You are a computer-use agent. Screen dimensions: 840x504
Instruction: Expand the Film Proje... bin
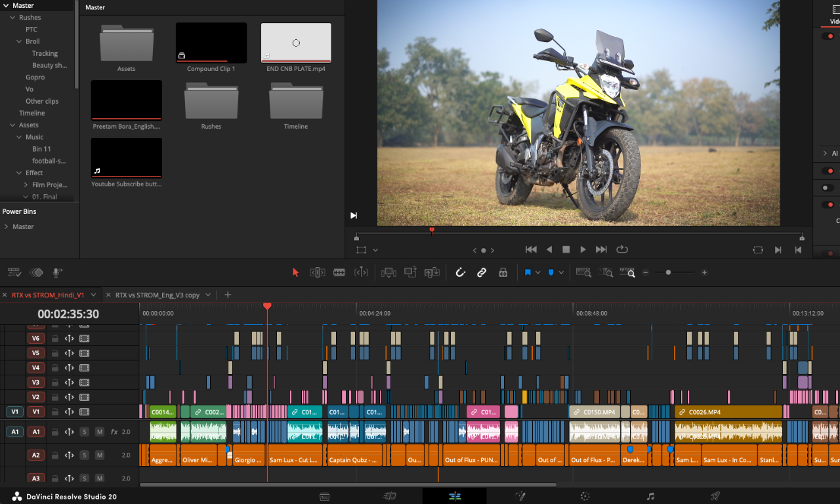pyautogui.click(x=26, y=185)
